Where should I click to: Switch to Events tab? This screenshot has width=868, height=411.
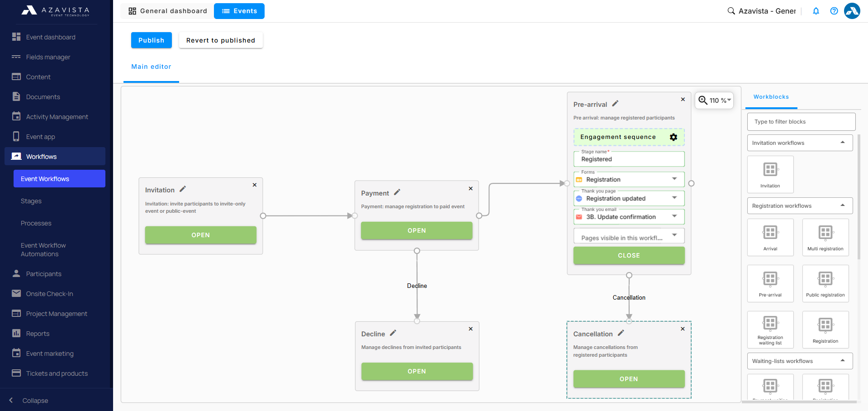pyautogui.click(x=239, y=11)
